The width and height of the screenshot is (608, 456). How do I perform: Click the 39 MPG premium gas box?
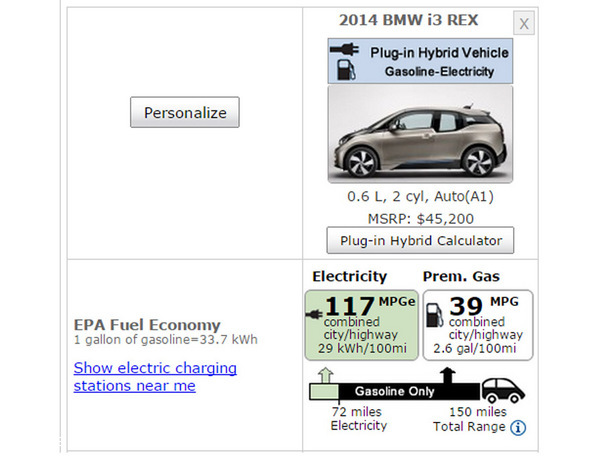click(x=478, y=324)
